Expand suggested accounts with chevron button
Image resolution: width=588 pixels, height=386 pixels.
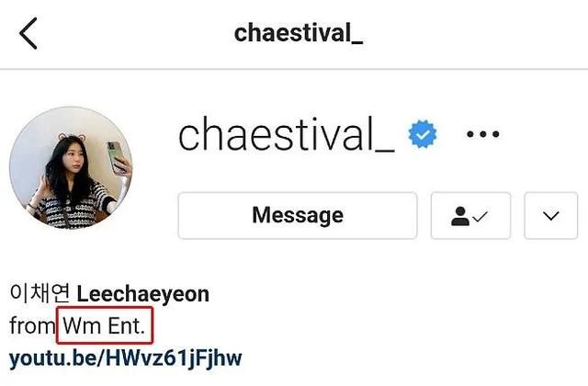(551, 216)
